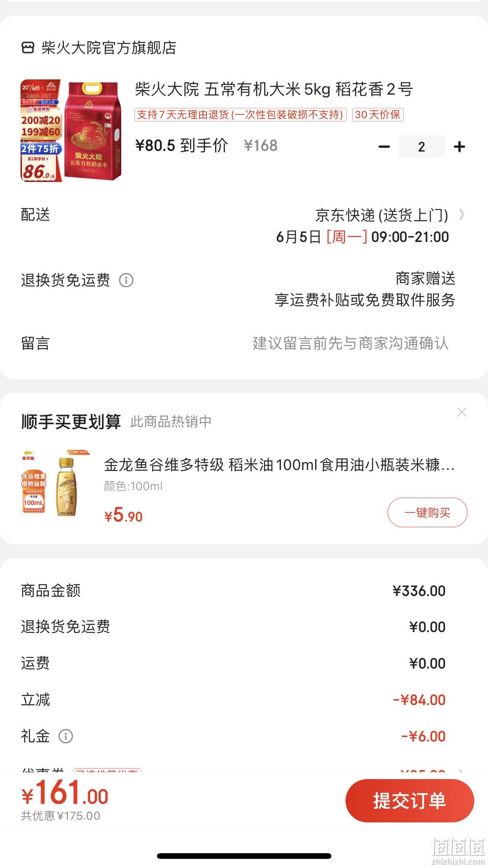The width and height of the screenshot is (488, 868).
Task: Expand 京东快递 delivery options chevron
Action: 461,215
